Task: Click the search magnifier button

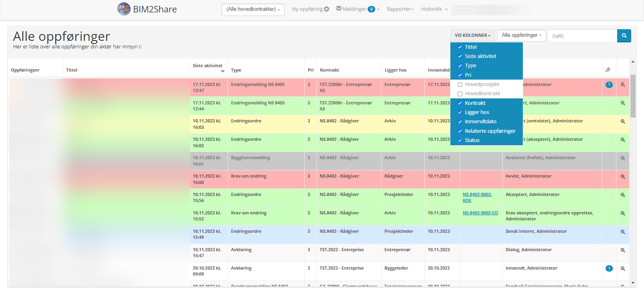Action: click(x=624, y=36)
